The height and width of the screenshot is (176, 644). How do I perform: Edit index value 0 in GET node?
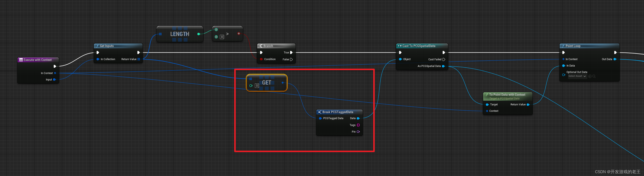(x=257, y=86)
